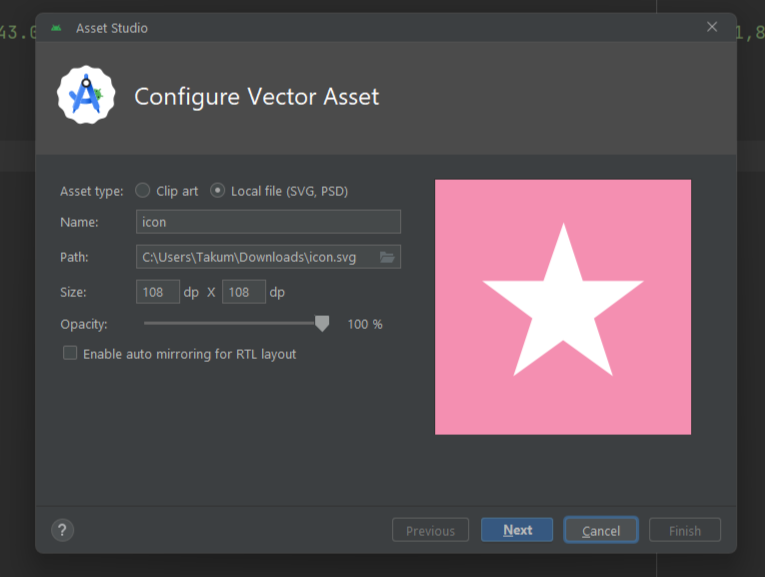
Task: Click the Next button
Action: (x=517, y=530)
